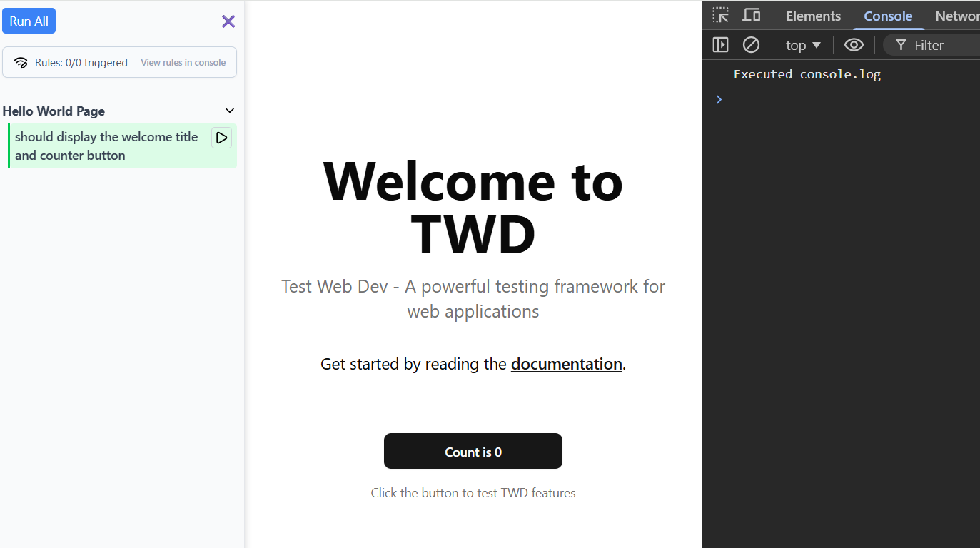Switch to the Elements tab
Image resolution: width=980 pixels, height=548 pixels.
pos(813,15)
